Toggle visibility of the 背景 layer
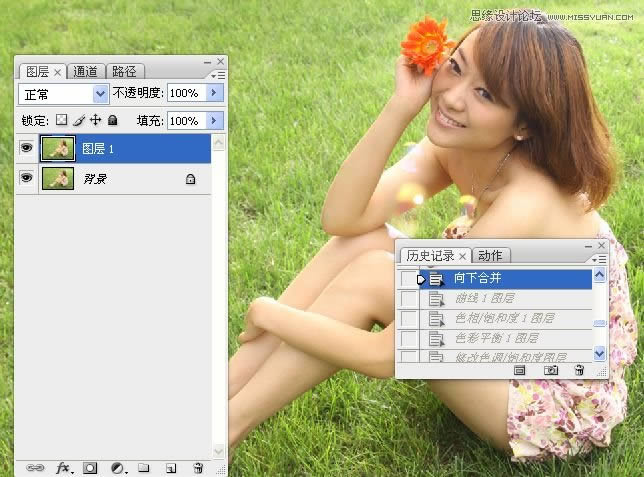 point(26,179)
